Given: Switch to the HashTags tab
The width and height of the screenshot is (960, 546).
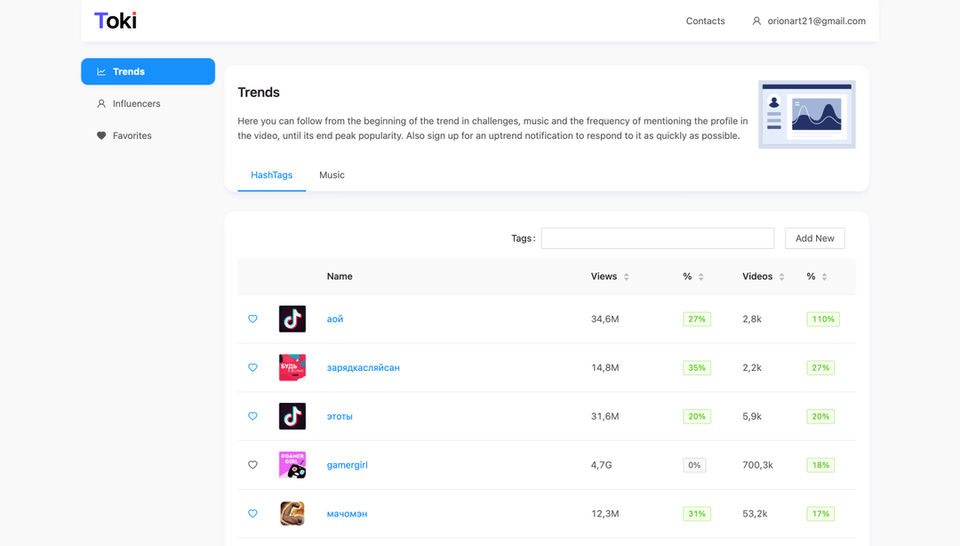Looking at the screenshot, I should click(x=271, y=175).
